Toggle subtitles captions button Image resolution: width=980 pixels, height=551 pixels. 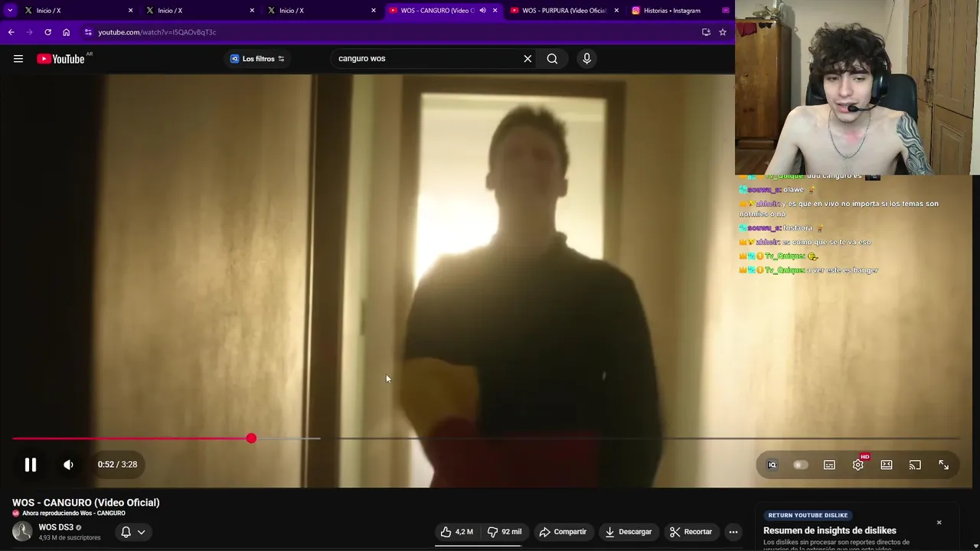pos(829,465)
